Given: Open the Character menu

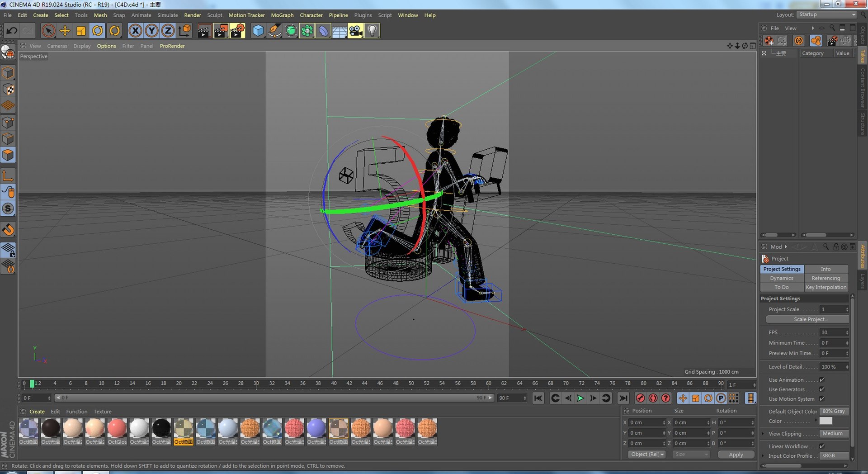Looking at the screenshot, I should click(311, 15).
